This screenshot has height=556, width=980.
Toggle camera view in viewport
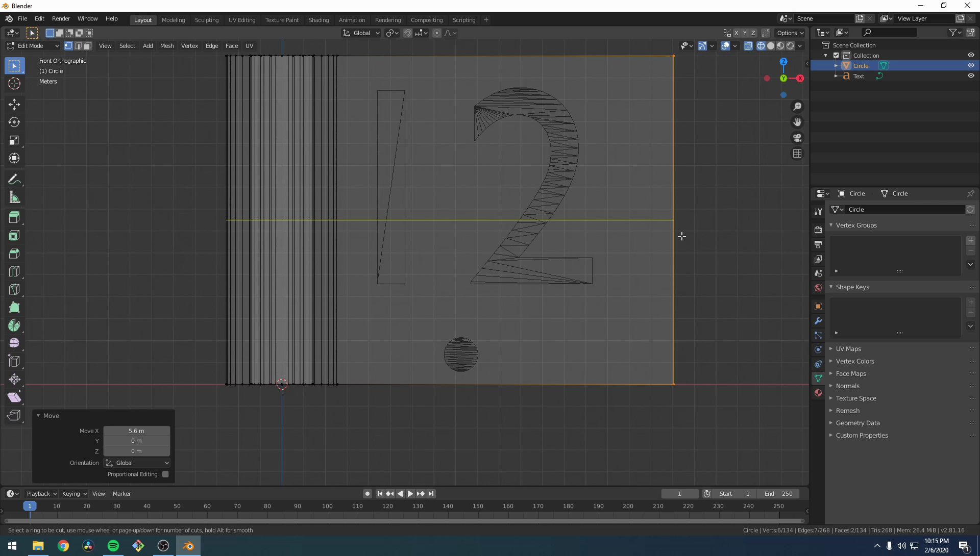click(x=797, y=138)
